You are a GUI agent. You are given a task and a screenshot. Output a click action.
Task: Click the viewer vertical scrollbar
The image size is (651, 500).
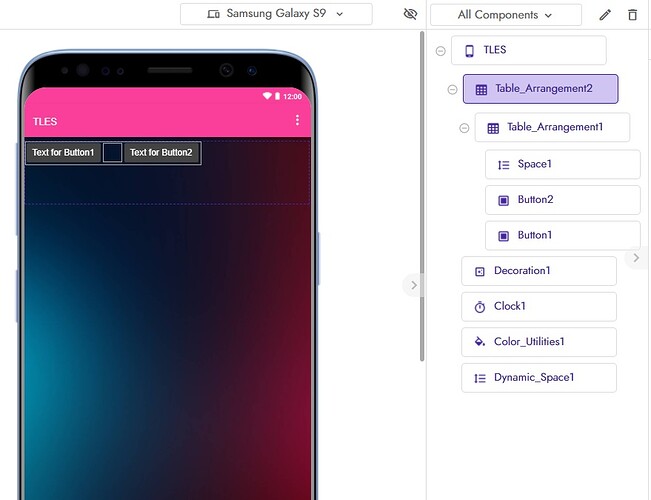coord(422,196)
